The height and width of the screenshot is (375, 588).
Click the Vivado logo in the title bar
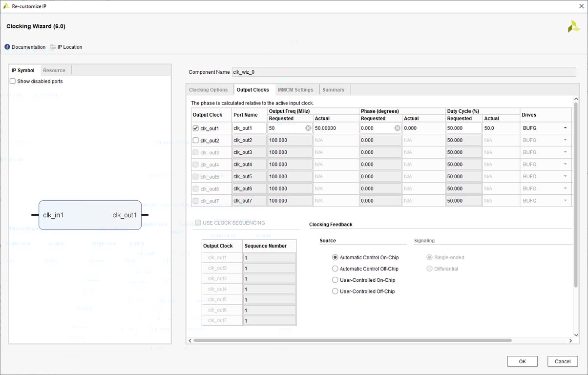coord(6,6)
